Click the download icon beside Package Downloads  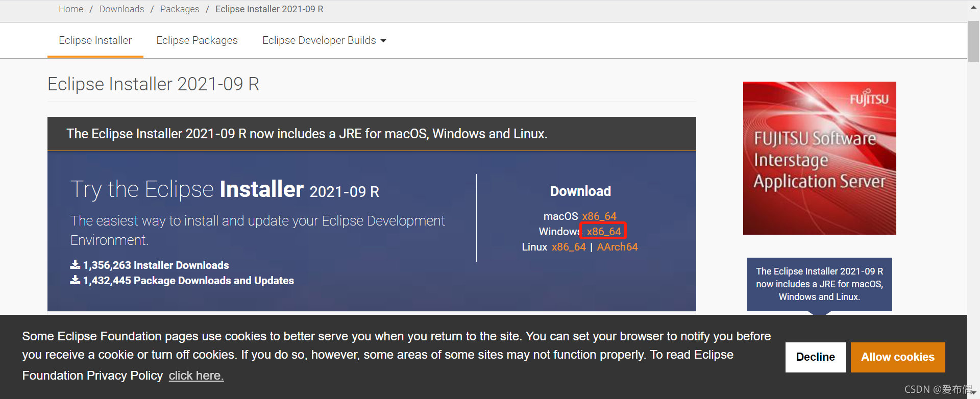pyautogui.click(x=75, y=280)
